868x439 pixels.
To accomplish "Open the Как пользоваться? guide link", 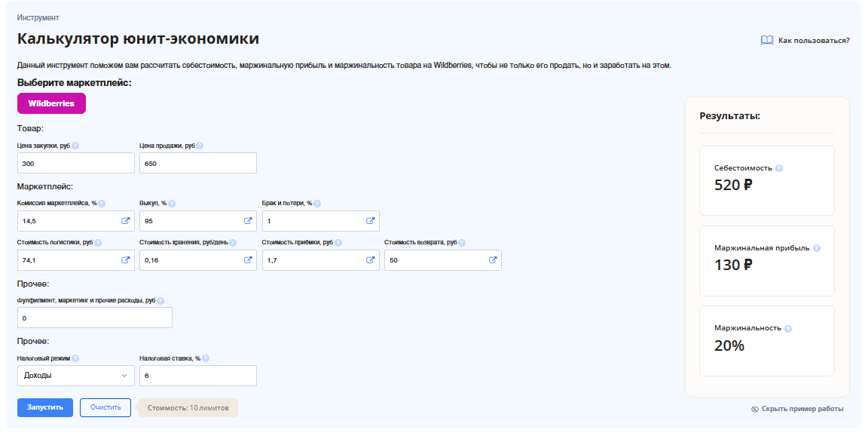I will (x=805, y=41).
